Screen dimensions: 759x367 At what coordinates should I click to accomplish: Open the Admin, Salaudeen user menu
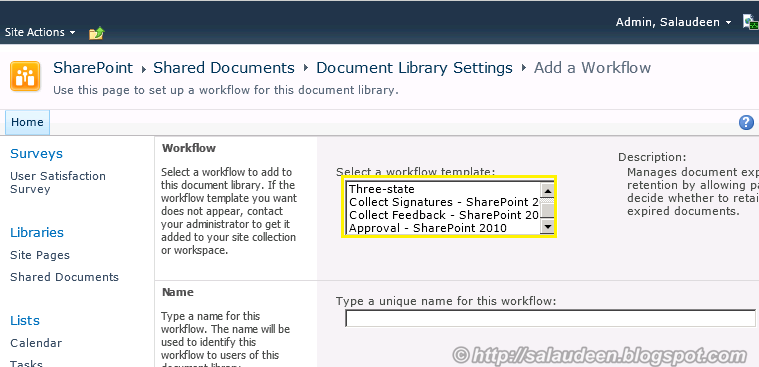(673, 22)
